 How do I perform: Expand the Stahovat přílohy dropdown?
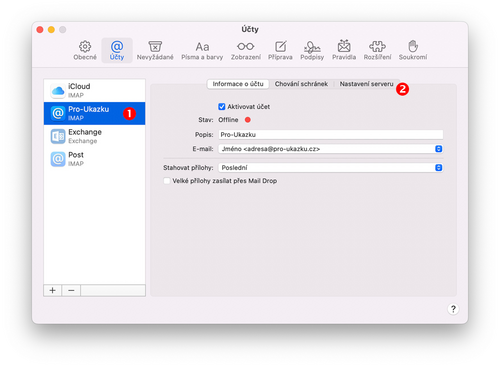[x=331, y=167]
